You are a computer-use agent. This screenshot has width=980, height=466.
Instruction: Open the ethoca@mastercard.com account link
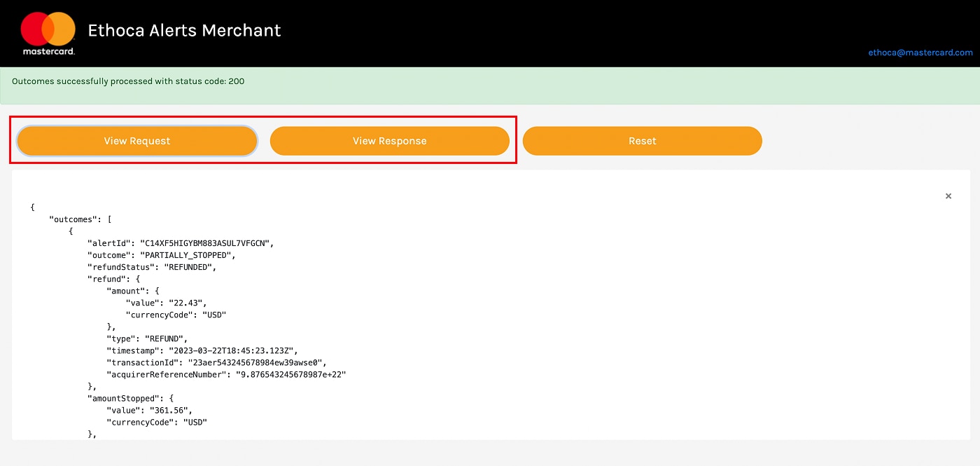(920, 53)
